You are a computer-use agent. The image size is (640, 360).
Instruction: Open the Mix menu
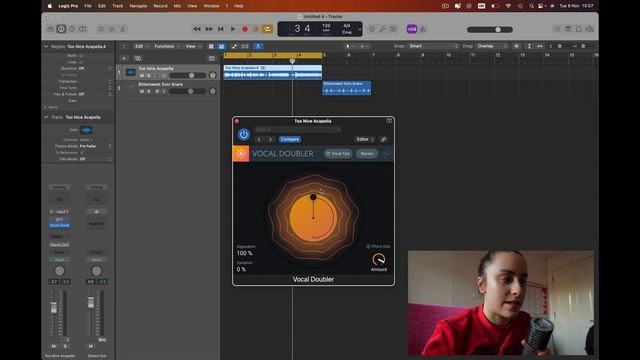click(177, 6)
